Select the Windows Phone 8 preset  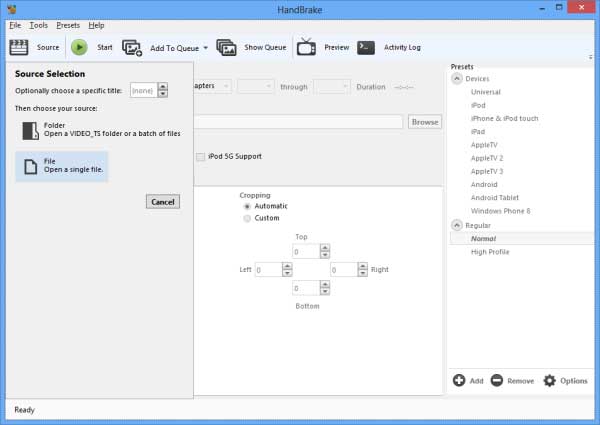click(501, 211)
